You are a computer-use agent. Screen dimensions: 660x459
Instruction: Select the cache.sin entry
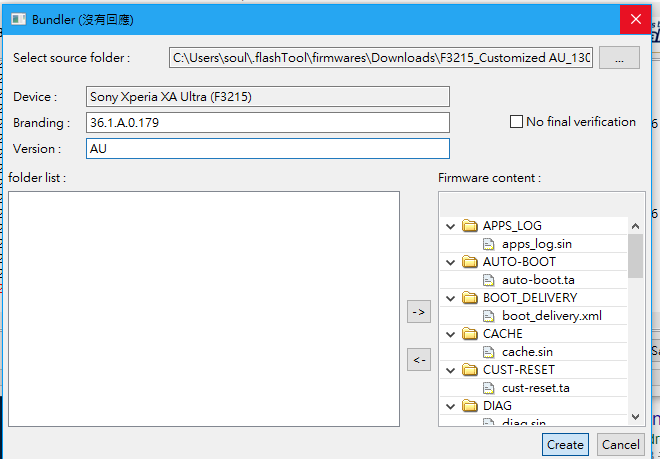tap(527, 352)
